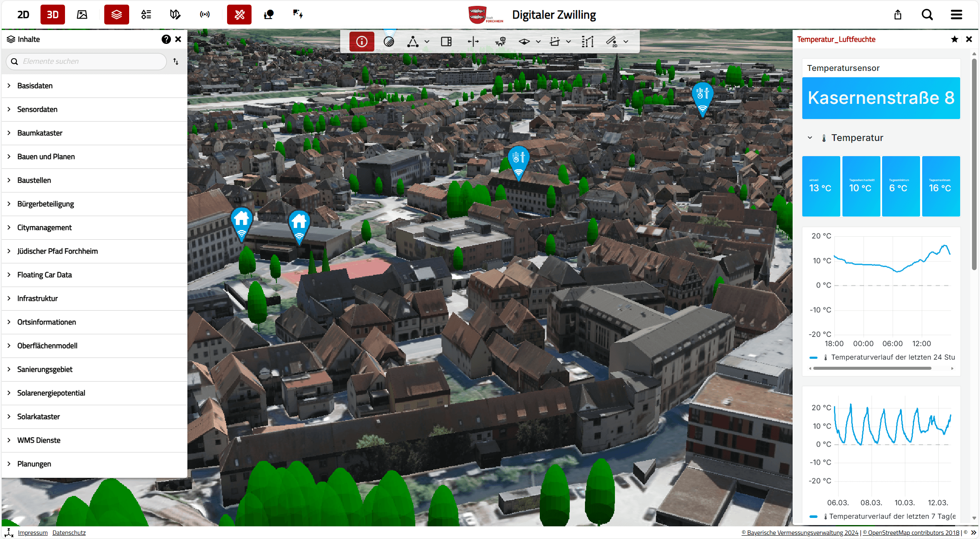Open the legend list icon
Viewport: 980px width, 539px height.
pyautogui.click(x=146, y=15)
